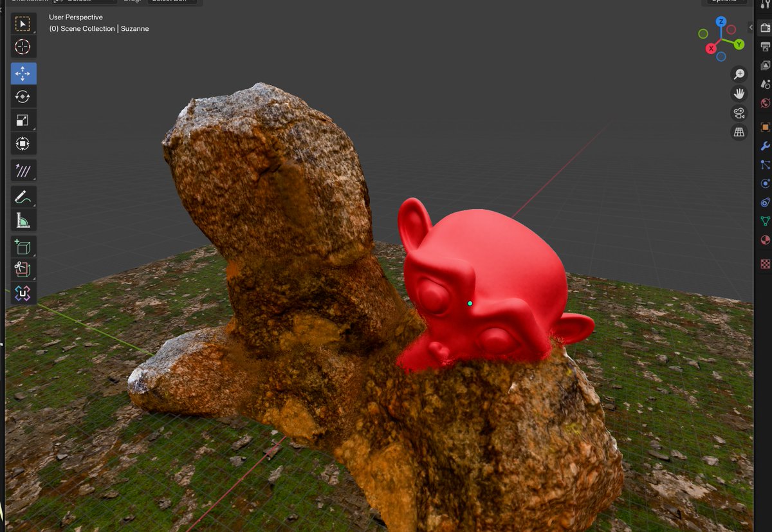This screenshot has height=532, width=772.
Task: Open the Physics properties tab
Action: point(765,183)
